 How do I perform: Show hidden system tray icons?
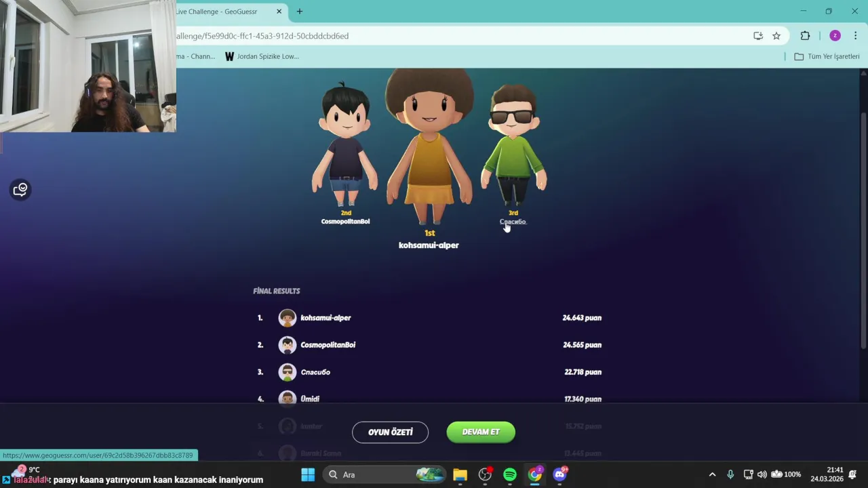coord(712,474)
